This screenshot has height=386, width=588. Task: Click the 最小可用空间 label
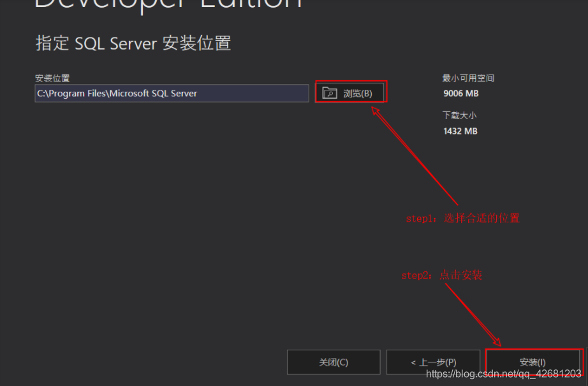point(468,78)
